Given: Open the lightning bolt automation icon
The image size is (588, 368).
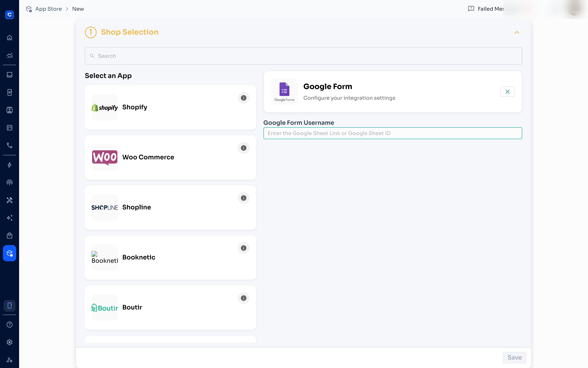Looking at the screenshot, I should 10,165.
